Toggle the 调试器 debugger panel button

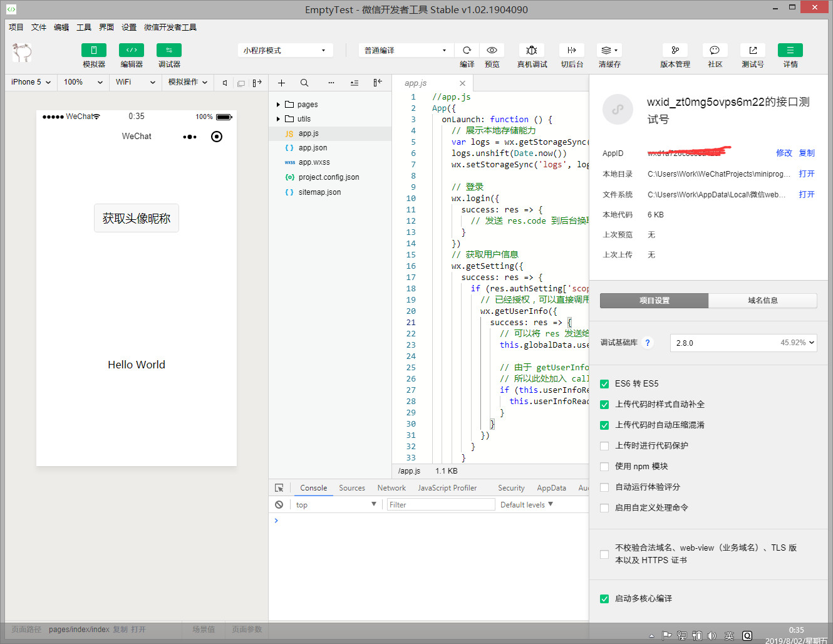point(169,50)
